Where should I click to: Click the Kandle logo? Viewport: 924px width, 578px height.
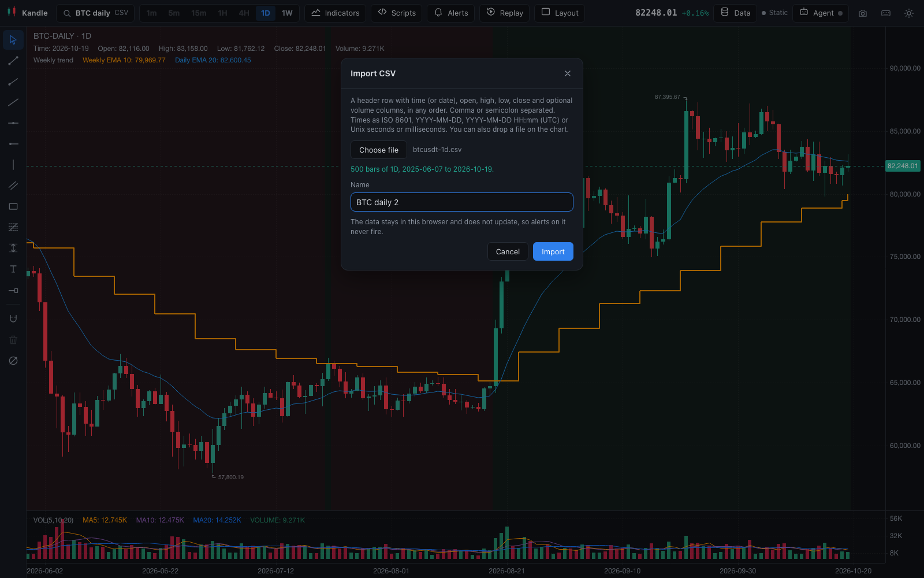pyautogui.click(x=27, y=13)
